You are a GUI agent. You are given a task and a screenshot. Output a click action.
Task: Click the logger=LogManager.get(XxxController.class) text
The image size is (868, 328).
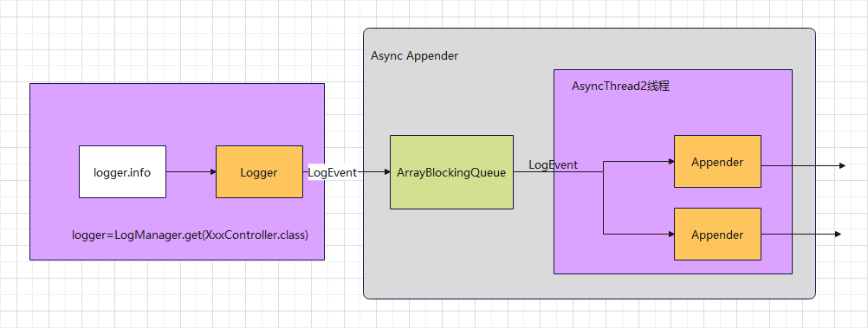tap(190, 235)
